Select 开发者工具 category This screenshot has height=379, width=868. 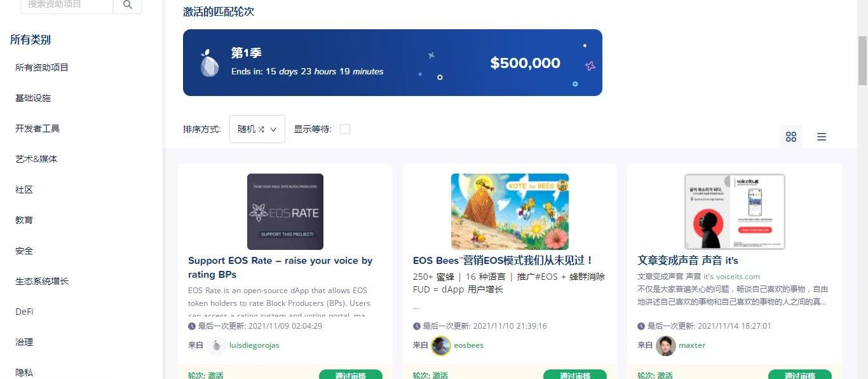click(x=37, y=128)
